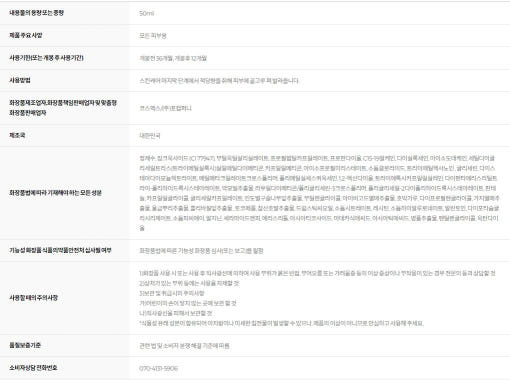The width and height of the screenshot is (510, 380).
Task: Select the phone number '070-4131-5906'
Action: (x=159, y=368)
